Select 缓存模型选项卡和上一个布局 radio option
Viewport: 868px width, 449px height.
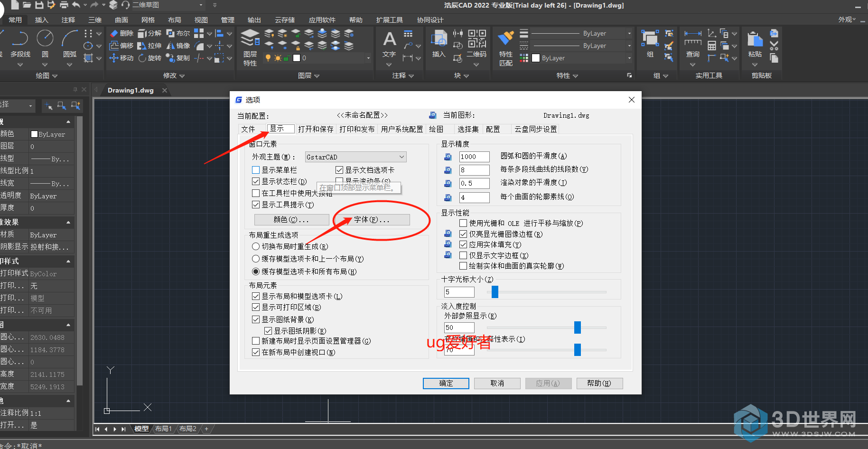pyautogui.click(x=256, y=259)
